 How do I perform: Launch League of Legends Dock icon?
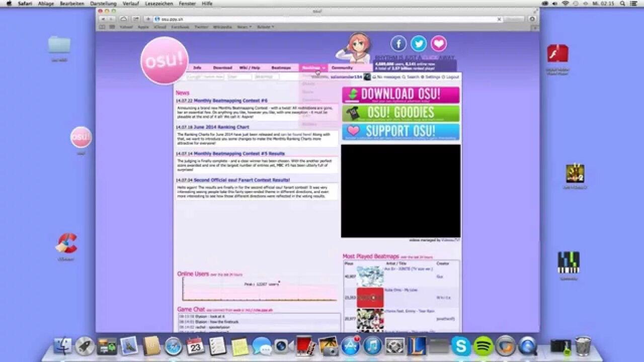(x=417, y=346)
